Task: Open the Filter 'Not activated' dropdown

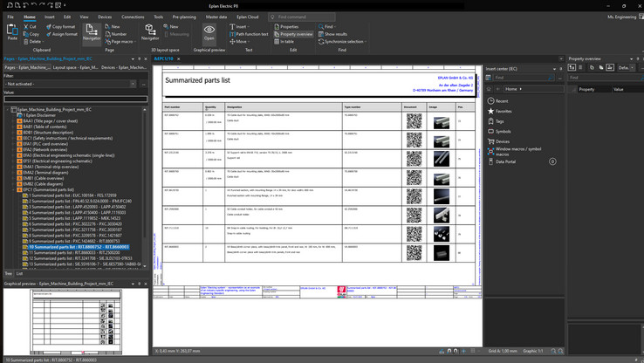Action: point(133,85)
